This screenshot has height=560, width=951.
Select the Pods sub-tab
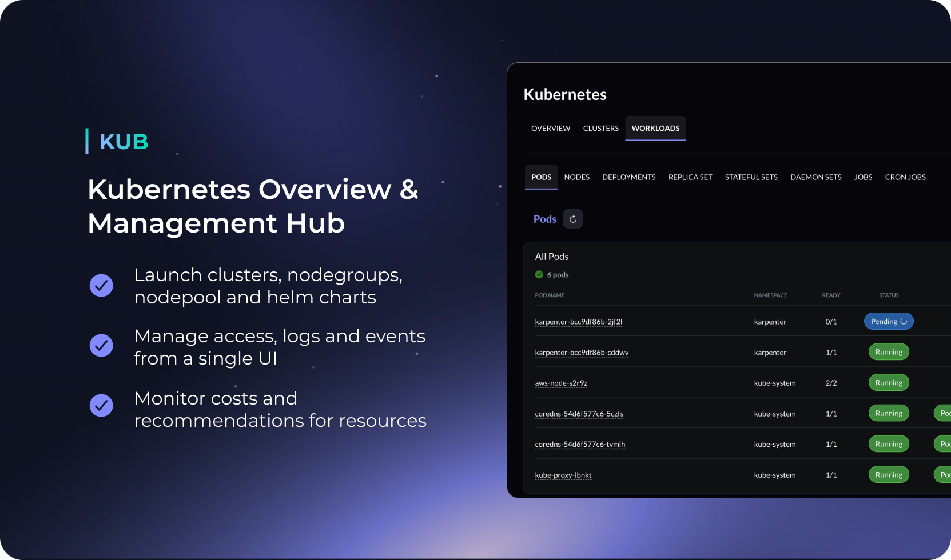click(x=541, y=177)
